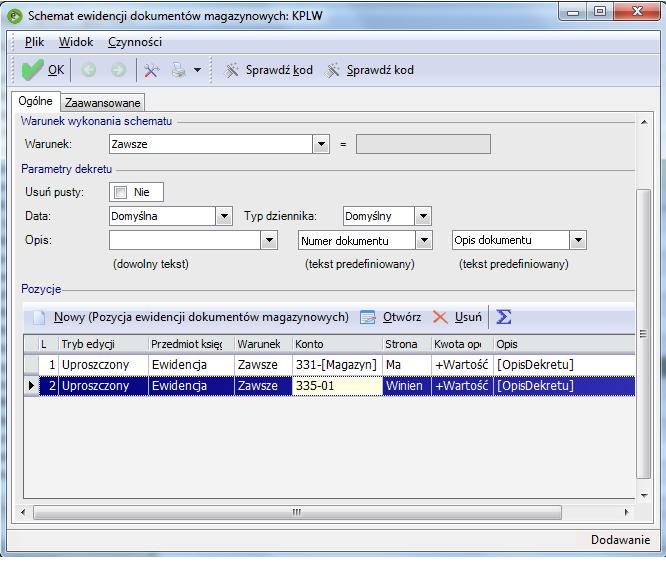Click the Strona column header
Image resolution: width=666 pixels, height=579 pixels.
point(406,344)
